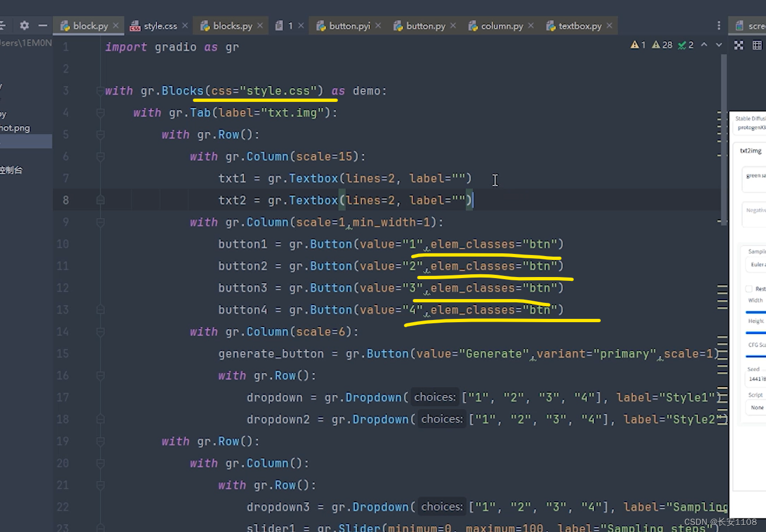Close the block.py editor tab
Image resolution: width=766 pixels, height=532 pixels.
(116, 25)
